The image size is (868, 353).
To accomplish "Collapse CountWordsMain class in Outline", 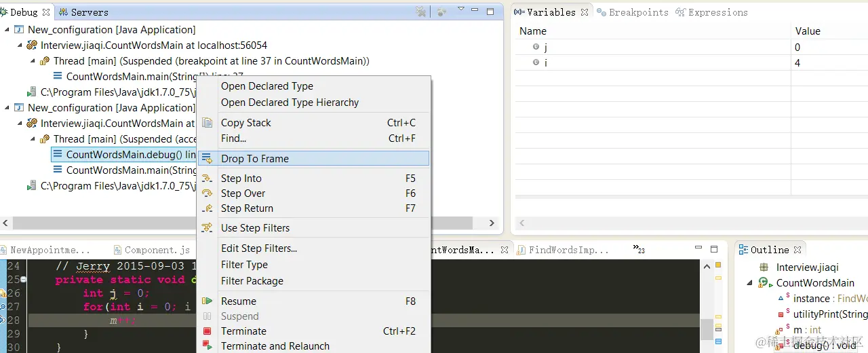I will pos(750,283).
